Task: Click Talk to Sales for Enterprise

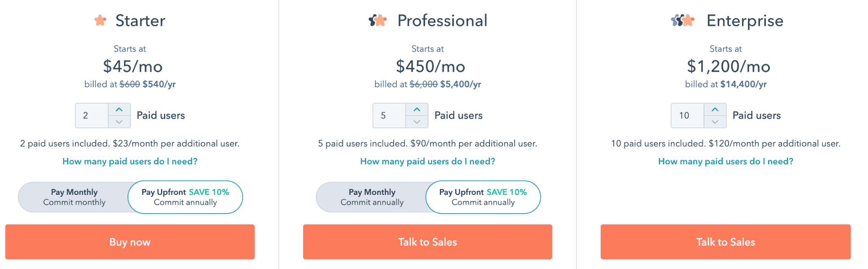Action: (x=726, y=242)
